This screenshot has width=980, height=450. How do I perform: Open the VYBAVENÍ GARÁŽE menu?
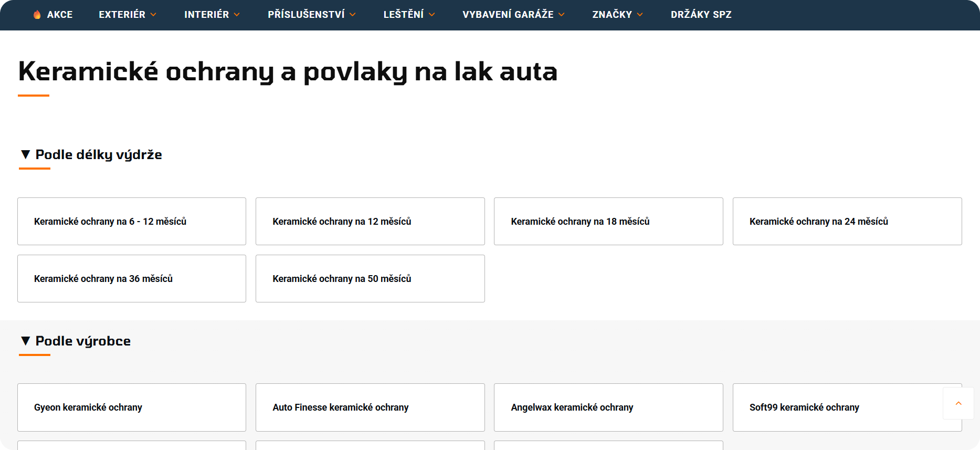pyautogui.click(x=508, y=15)
